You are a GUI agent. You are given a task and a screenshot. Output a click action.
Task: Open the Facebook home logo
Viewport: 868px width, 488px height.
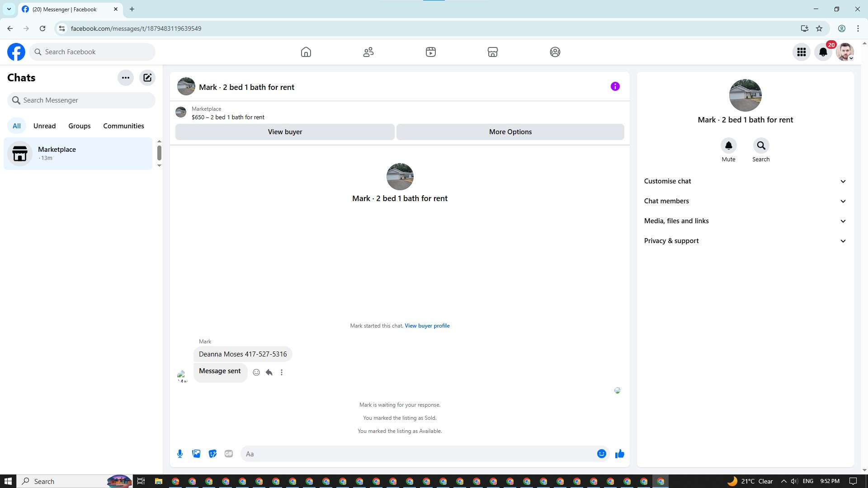click(16, 52)
